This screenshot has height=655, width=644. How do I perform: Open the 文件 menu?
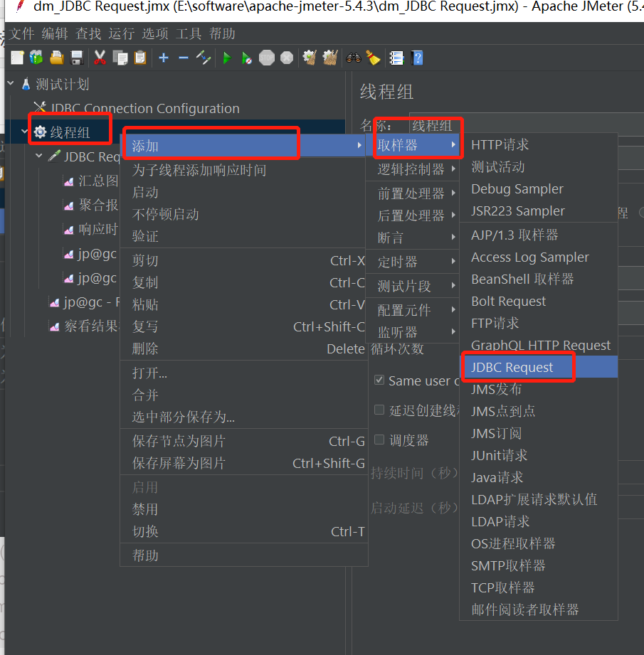22,33
